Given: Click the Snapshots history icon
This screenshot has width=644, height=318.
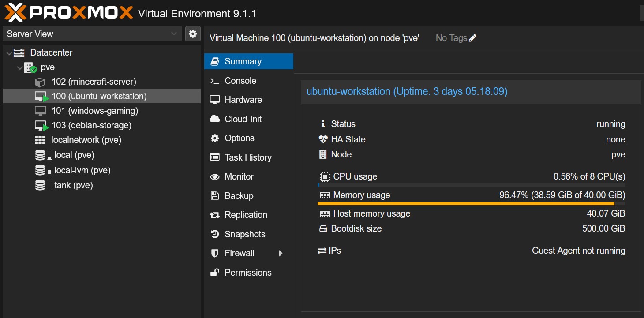Looking at the screenshot, I should (215, 234).
